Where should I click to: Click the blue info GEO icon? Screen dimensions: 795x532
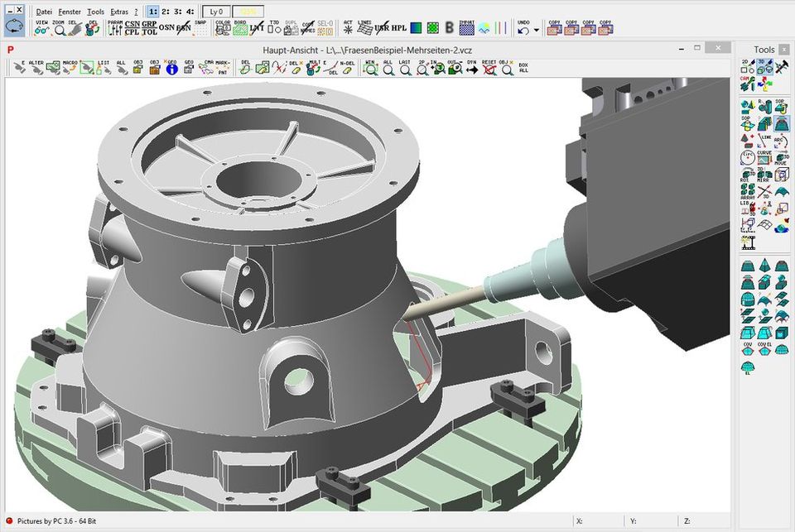(172, 68)
